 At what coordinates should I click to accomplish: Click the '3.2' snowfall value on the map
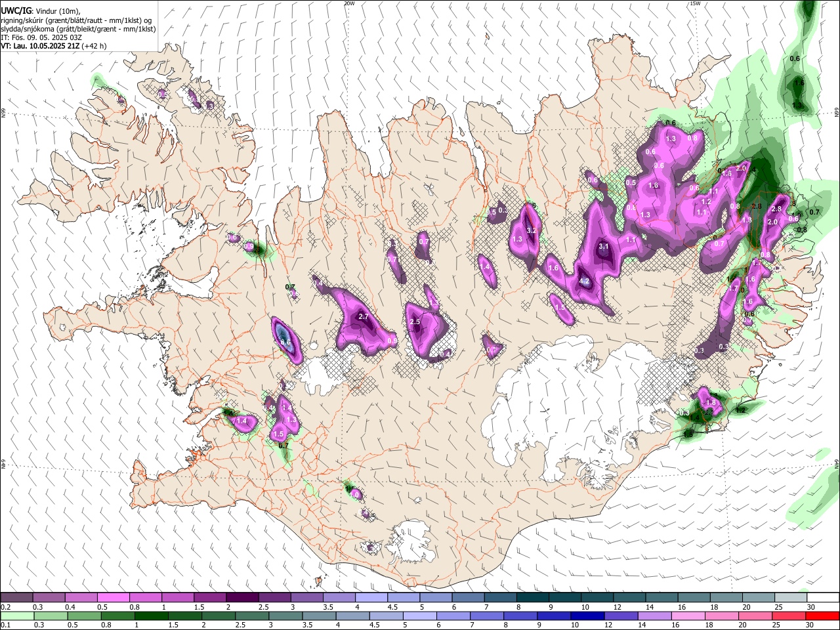point(532,230)
